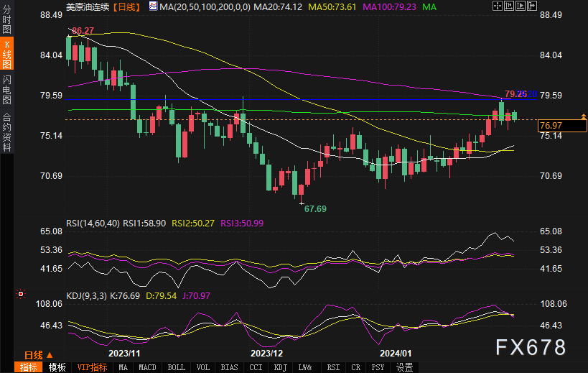Click the crosshair cursor icon at top right
Viewport: 588px width, 373px height.
498,6
